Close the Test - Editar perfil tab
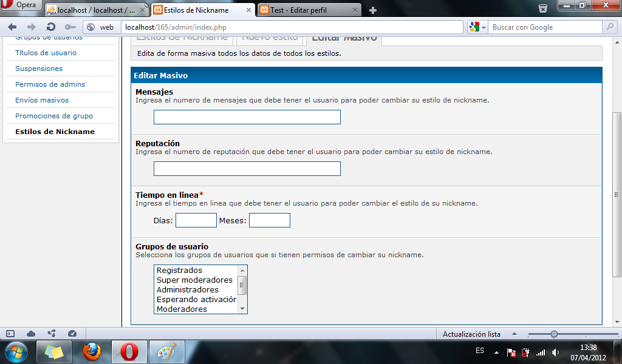This screenshot has width=622, height=364. (355, 10)
